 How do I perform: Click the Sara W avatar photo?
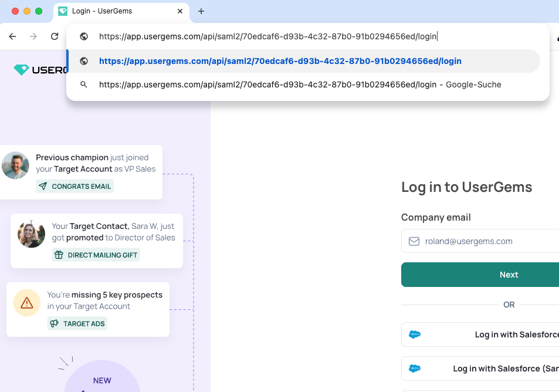click(31, 234)
